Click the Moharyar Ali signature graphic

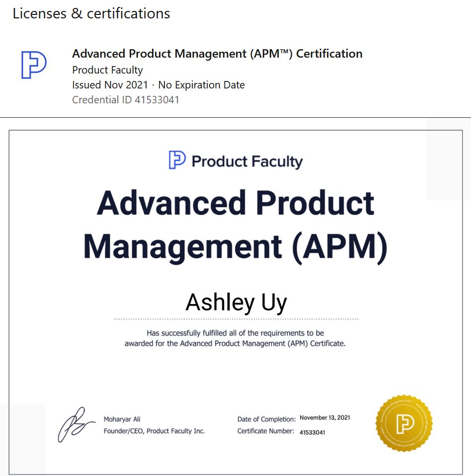point(76,424)
